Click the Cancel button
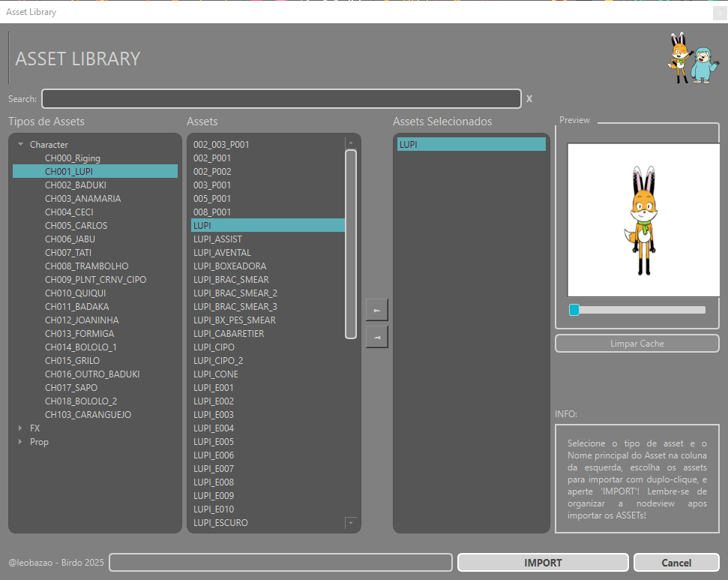Screen dimensions: 728x580 (x=676, y=563)
